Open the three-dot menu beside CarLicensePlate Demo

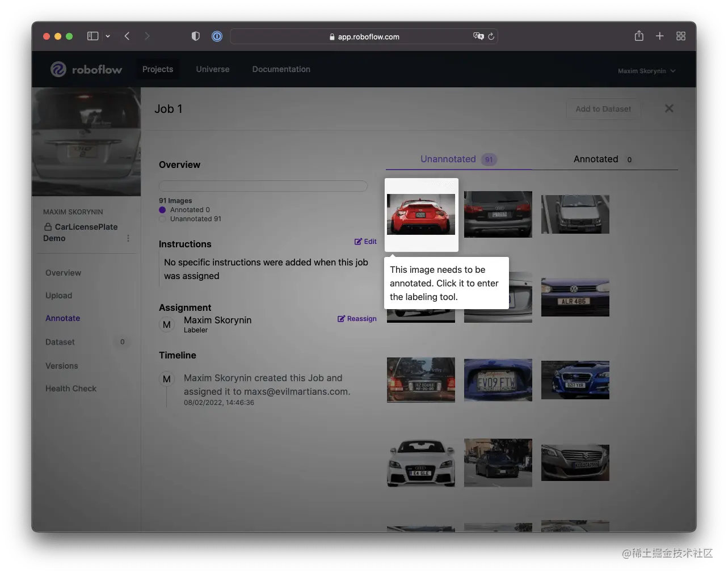coord(128,238)
